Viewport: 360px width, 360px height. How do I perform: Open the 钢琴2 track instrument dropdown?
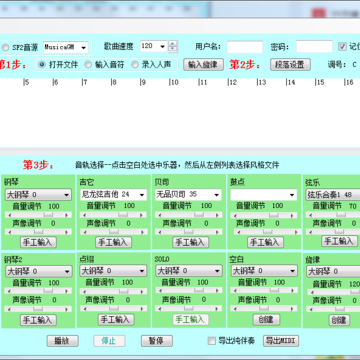click(39, 271)
